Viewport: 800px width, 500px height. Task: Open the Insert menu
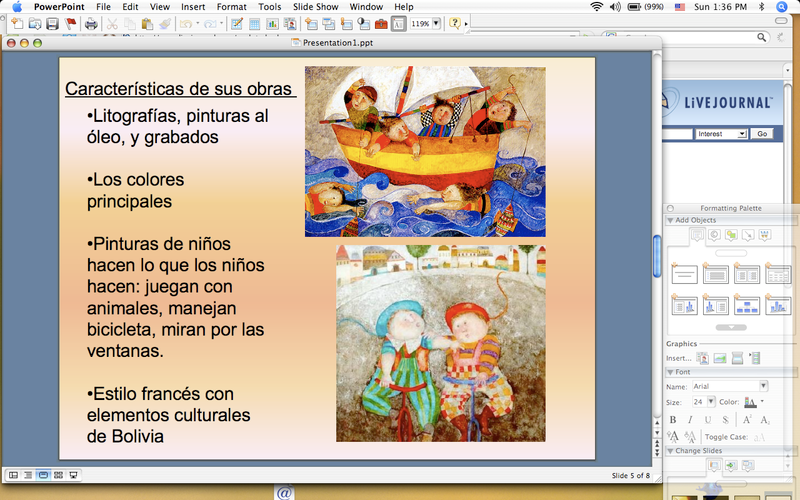(193, 7)
